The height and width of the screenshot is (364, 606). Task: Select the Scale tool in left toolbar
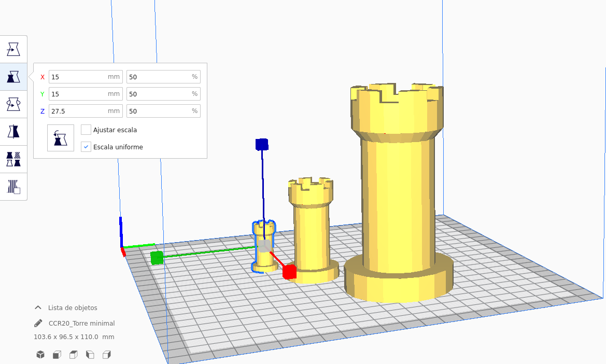(x=13, y=77)
